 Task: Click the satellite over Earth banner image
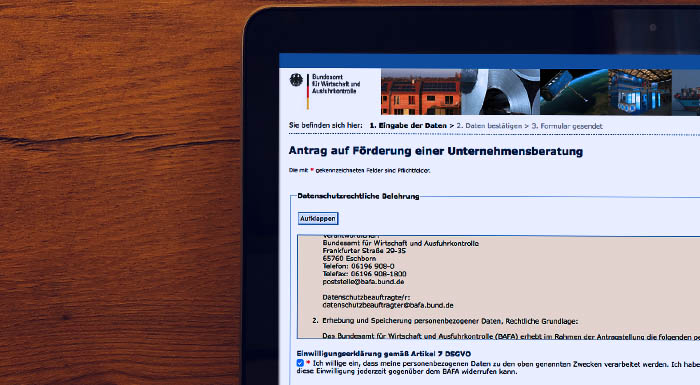[x=574, y=92]
